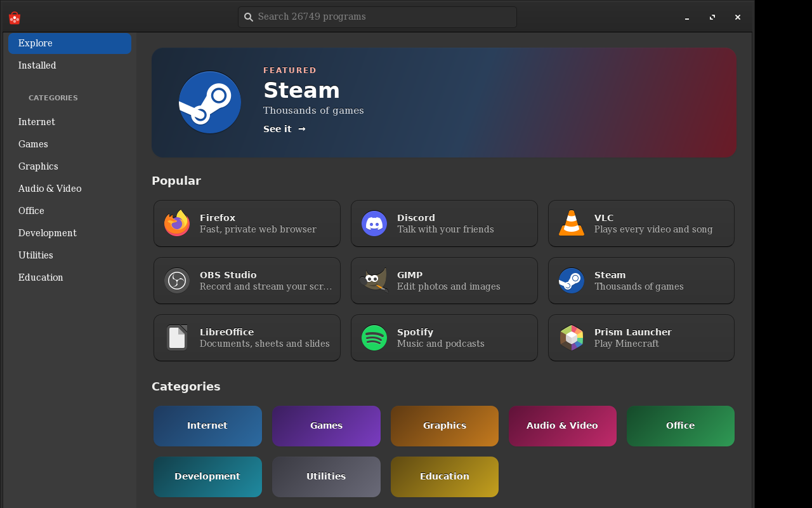The image size is (812, 508).
Task: Open the green Office category tile
Action: pos(681,426)
